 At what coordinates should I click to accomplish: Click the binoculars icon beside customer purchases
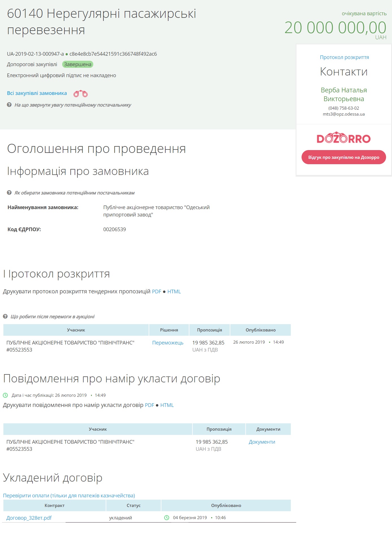pyautogui.click(x=81, y=94)
